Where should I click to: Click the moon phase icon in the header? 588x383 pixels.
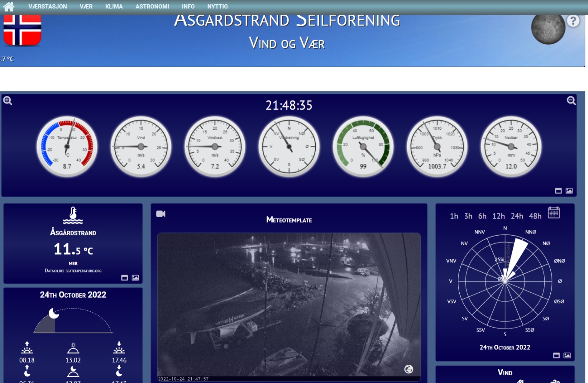(x=548, y=28)
